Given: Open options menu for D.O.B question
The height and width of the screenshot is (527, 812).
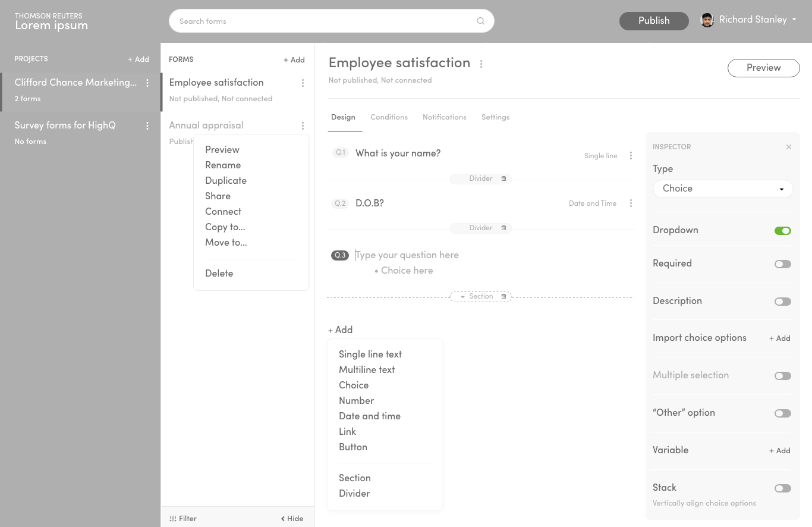Looking at the screenshot, I should pos(631,203).
